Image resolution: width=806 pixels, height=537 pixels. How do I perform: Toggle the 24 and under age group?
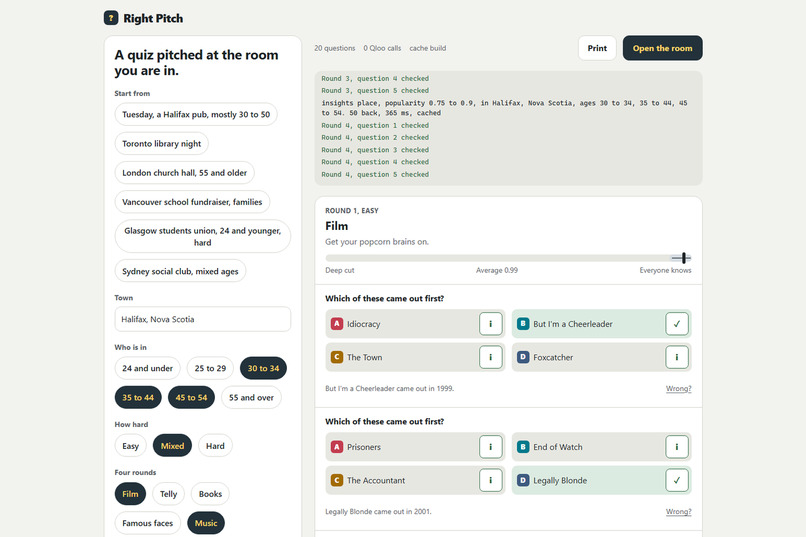pyautogui.click(x=148, y=368)
